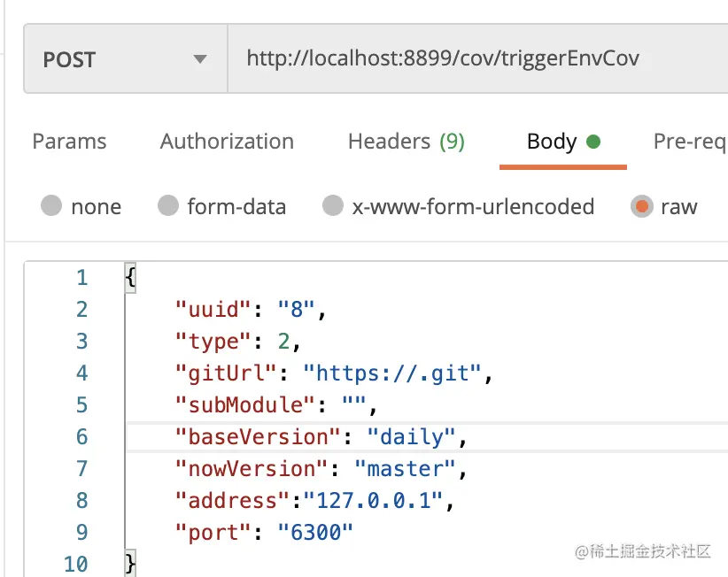Click the green dot on Body tab
728x577 pixels.
593,142
